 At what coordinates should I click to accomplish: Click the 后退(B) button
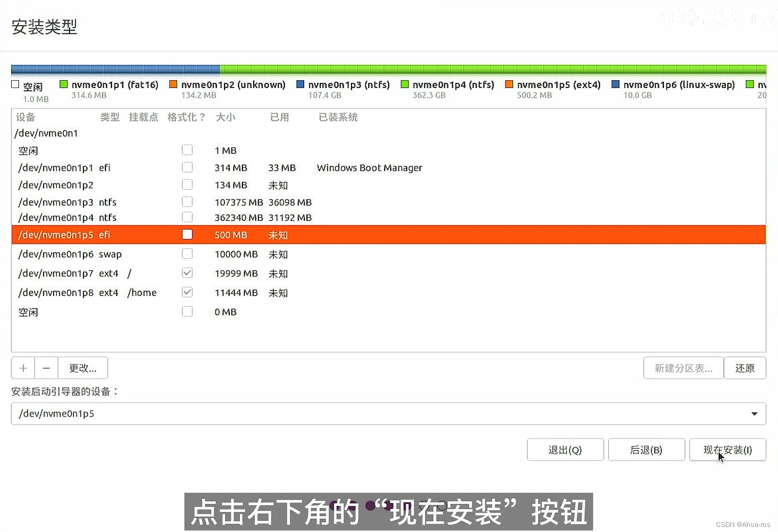(646, 449)
